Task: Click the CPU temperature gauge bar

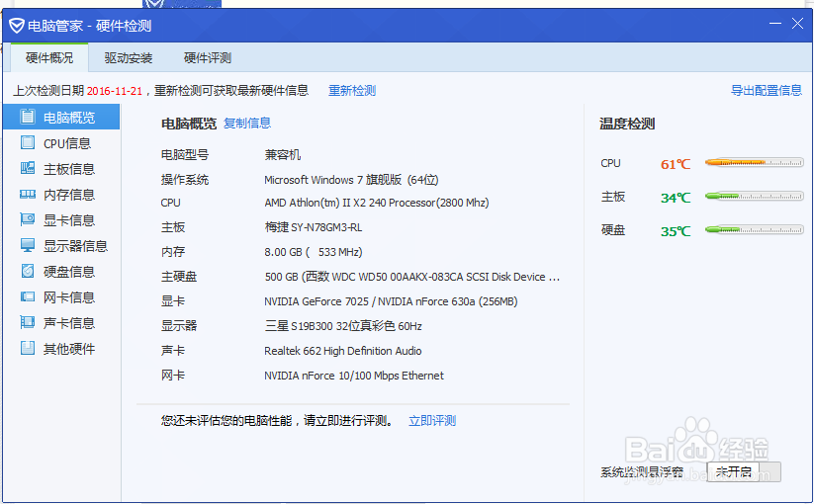Action: point(755,163)
